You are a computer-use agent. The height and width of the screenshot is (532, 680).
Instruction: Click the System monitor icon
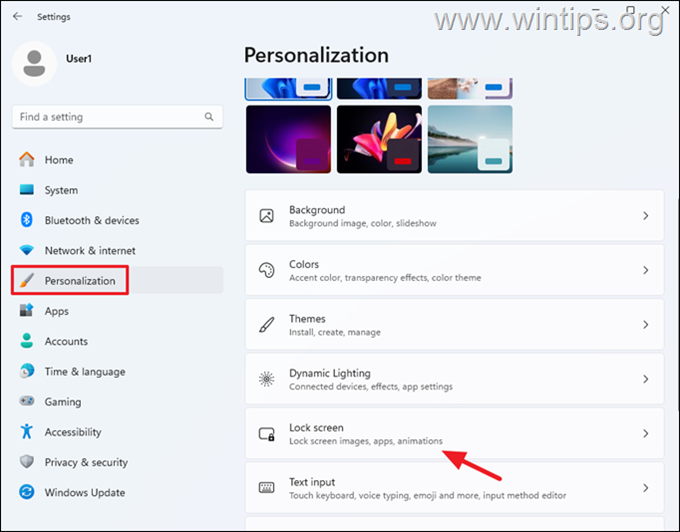26,190
